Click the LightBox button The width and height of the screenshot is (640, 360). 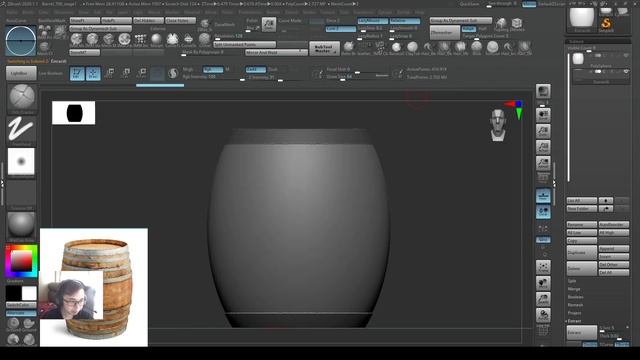(21, 73)
